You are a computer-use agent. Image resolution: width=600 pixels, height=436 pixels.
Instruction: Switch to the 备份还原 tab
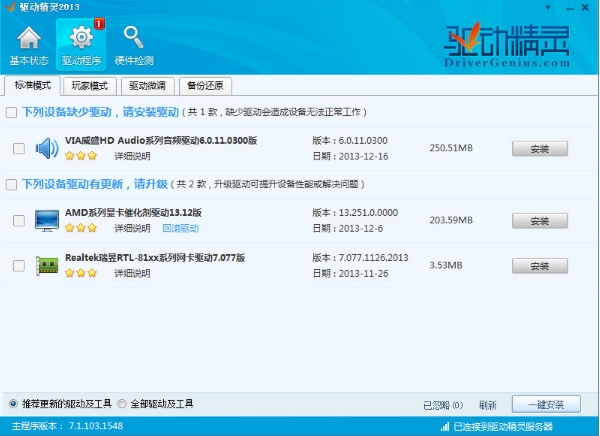tap(205, 86)
